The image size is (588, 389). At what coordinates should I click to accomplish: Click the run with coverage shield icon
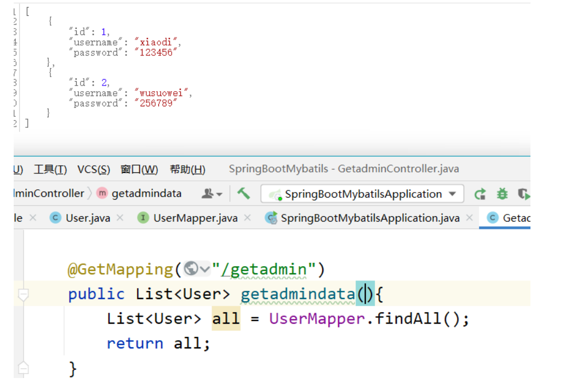524,194
